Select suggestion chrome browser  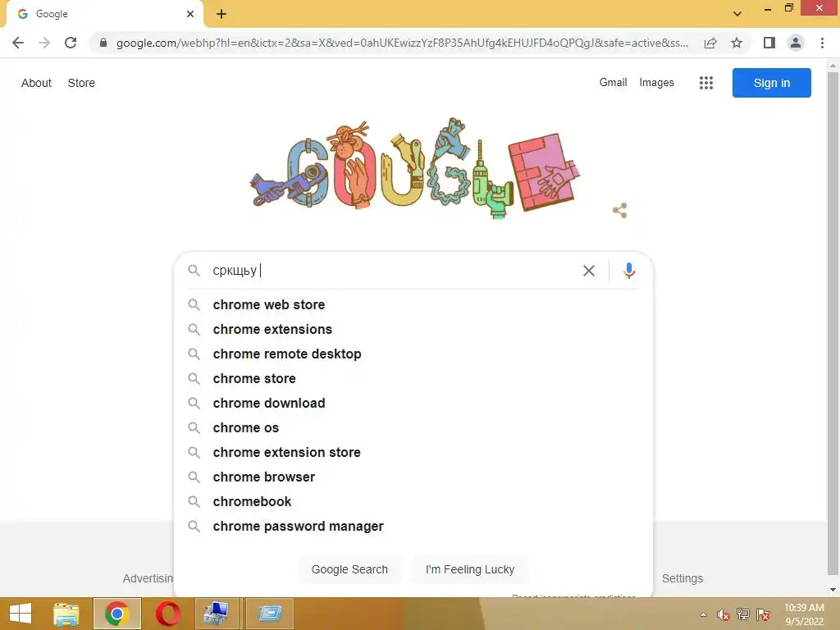click(x=413, y=477)
